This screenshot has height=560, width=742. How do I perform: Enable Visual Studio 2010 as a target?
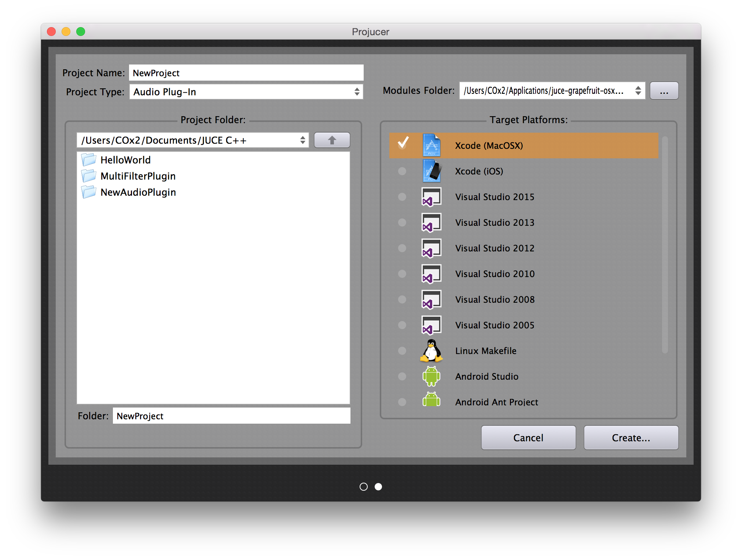point(402,274)
